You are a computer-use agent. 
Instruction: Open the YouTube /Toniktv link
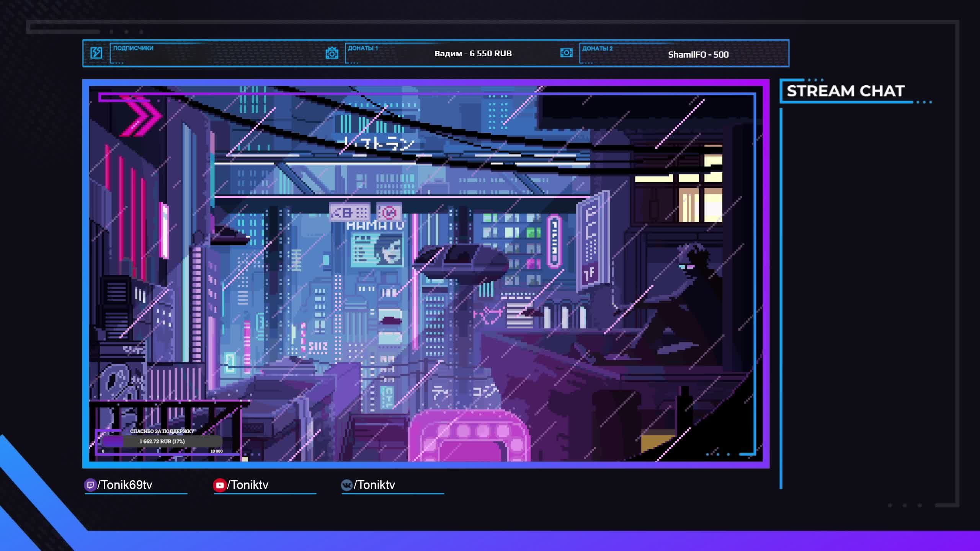248,485
